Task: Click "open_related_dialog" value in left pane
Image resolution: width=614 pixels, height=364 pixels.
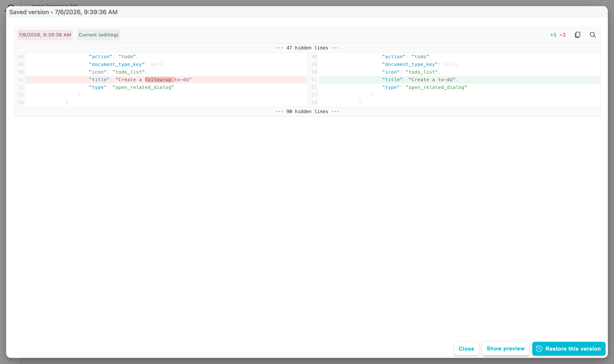Action: pyautogui.click(x=143, y=87)
